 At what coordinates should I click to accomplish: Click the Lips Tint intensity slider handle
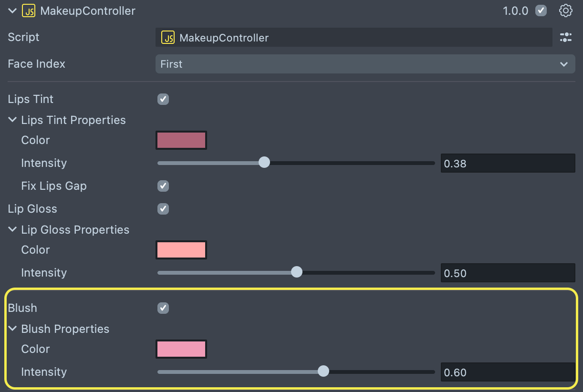[264, 163]
